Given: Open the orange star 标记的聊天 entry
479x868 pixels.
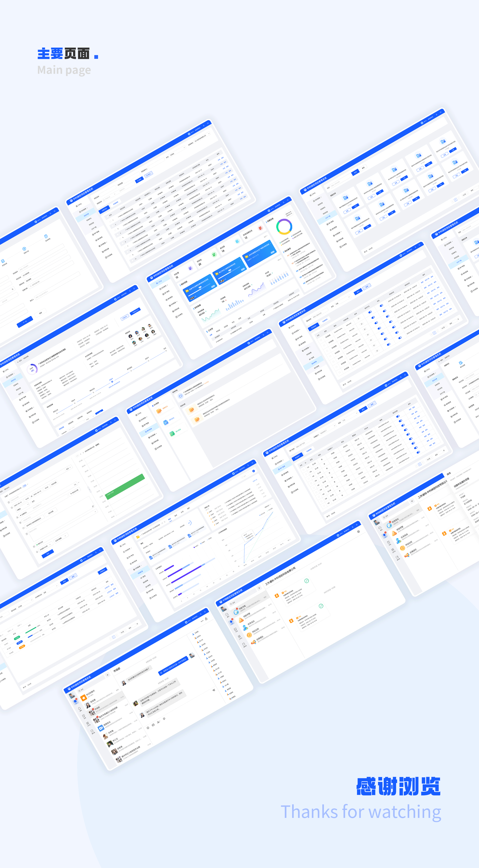Looking at the screenshot, I should point(84,697).
